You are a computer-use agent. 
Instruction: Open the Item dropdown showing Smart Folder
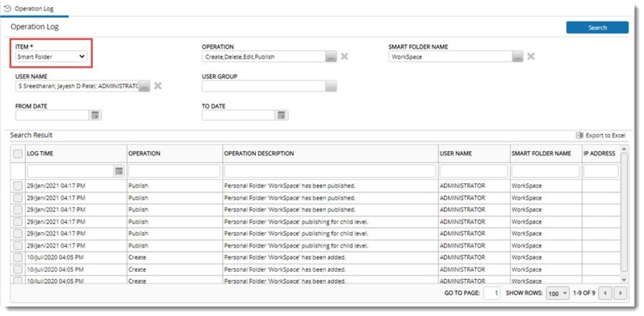coord(51,56)
